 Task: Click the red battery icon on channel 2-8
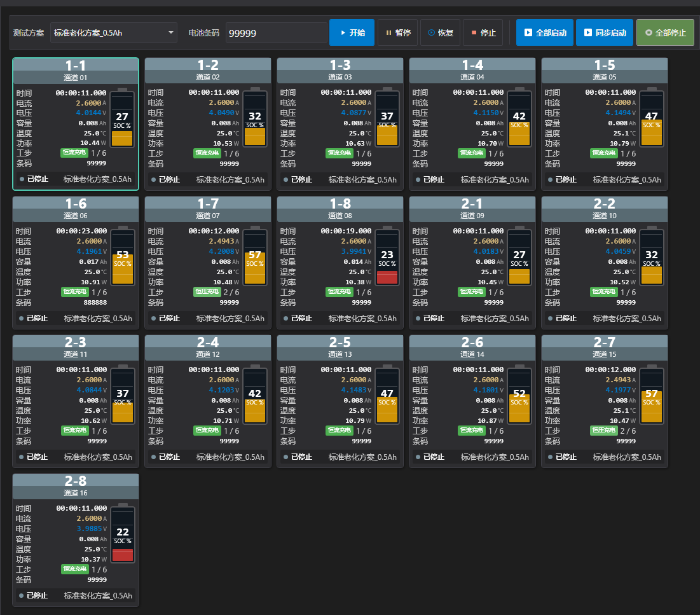(x=123, y=534)
